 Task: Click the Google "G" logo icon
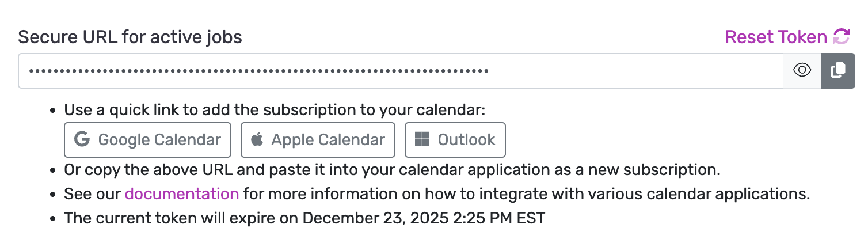[82, 139]
